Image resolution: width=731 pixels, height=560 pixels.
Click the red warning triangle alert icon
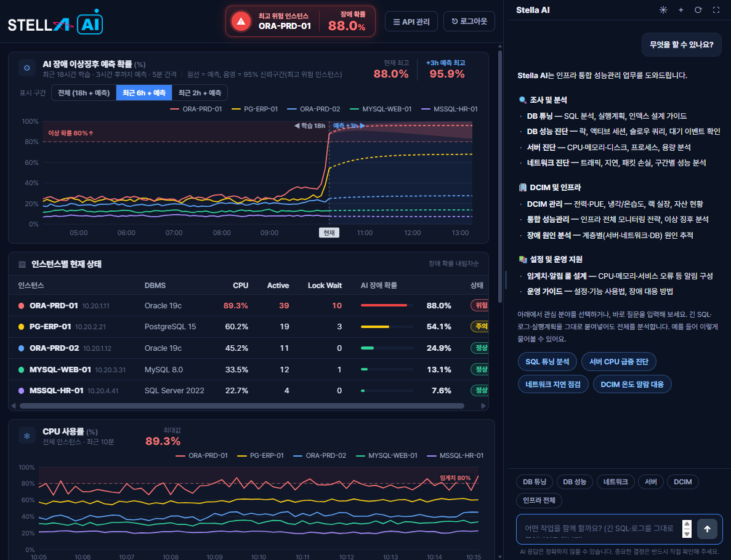241,22
